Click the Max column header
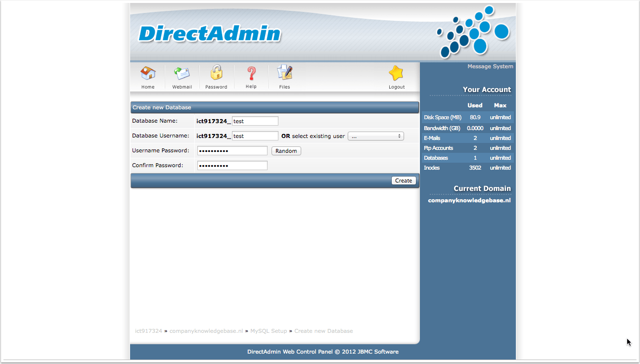 [500, 105]
